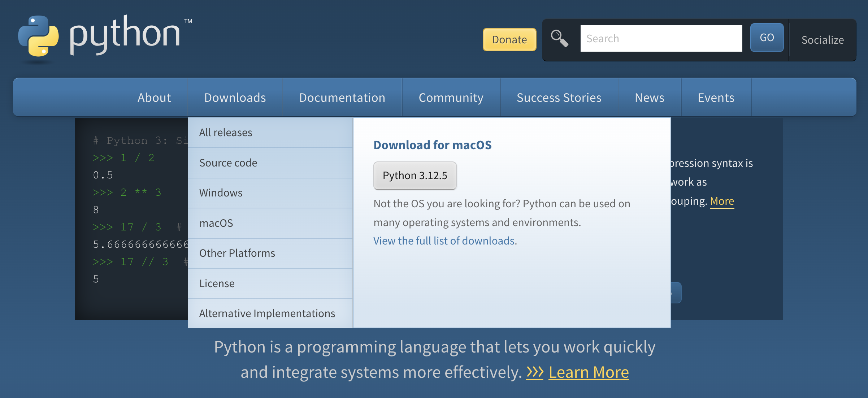Click the magnifying glass search icon

pos(559,38)
